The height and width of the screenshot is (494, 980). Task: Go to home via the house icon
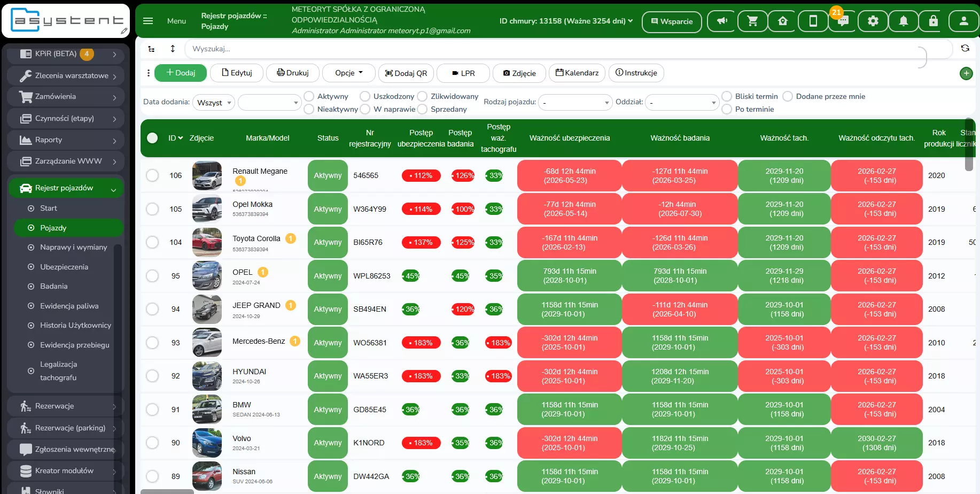[783, 21]
